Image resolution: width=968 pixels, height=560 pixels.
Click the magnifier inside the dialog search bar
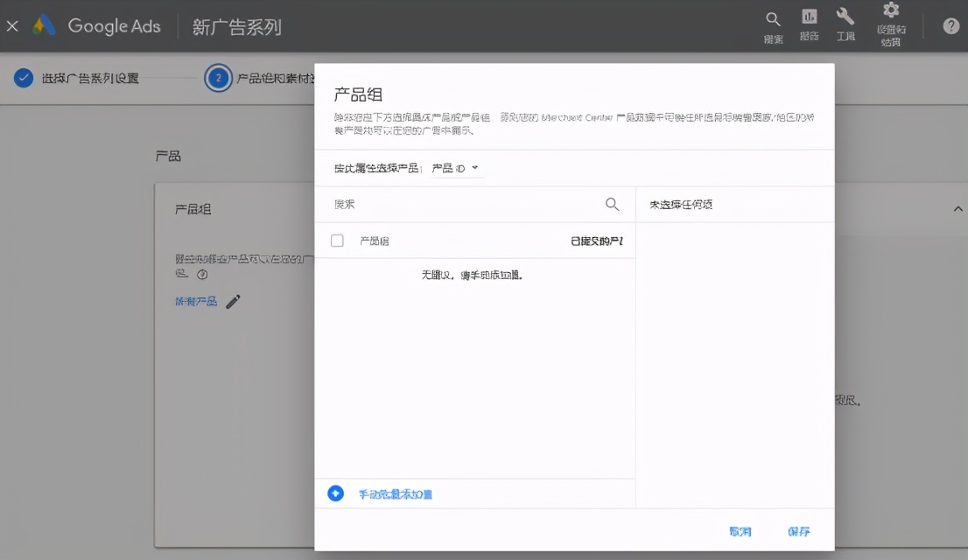(x=612, y=203)
